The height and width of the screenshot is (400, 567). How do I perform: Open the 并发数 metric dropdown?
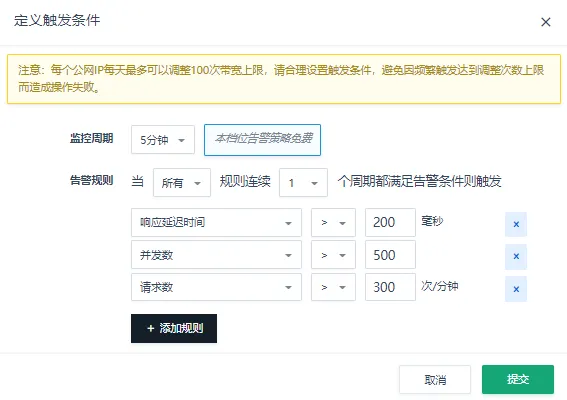tap(216, 255)
